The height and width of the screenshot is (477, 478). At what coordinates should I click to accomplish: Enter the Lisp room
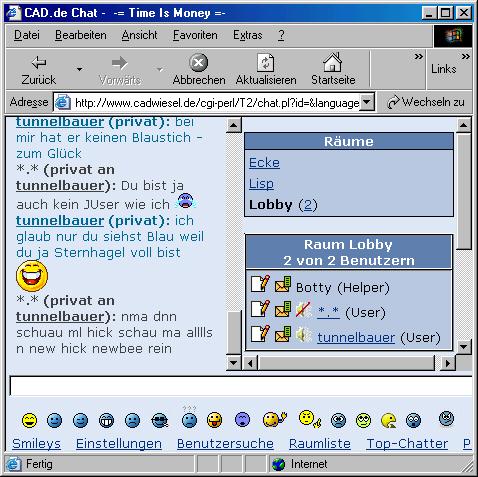[x=261, y=184]
